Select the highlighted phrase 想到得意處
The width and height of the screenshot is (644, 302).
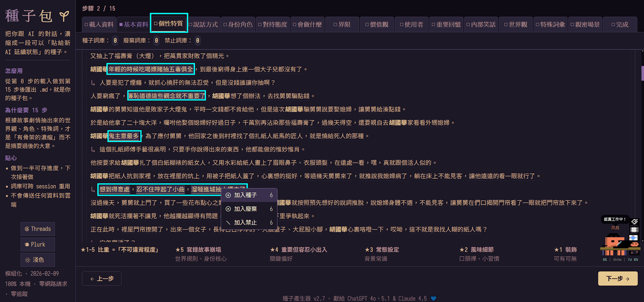[x=115, y=190]
